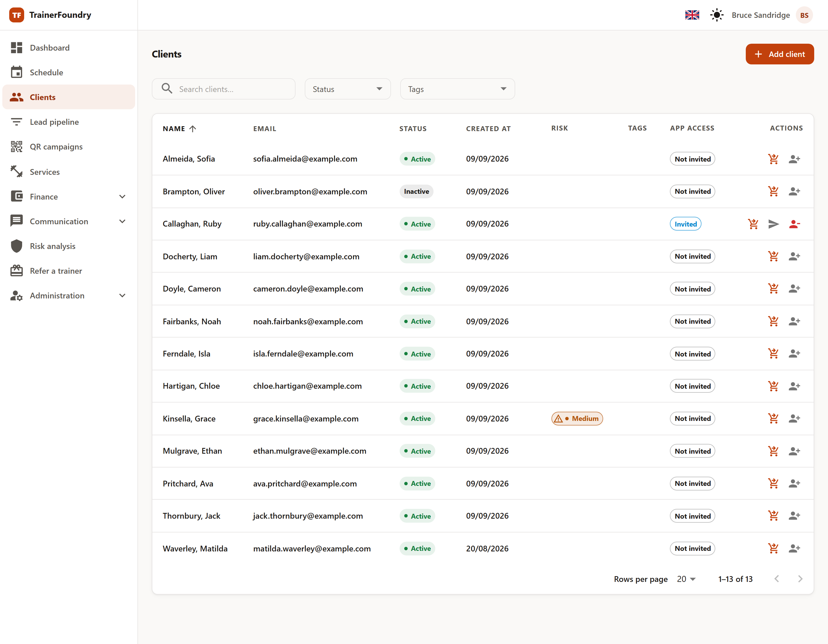Invite Brampton, Oliver to the app
Screen dimensions: 828x644
coord(794,191)
